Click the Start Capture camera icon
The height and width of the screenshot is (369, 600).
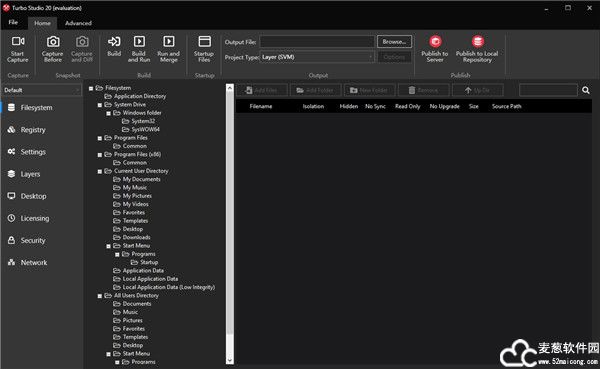(x=18, y=41)
